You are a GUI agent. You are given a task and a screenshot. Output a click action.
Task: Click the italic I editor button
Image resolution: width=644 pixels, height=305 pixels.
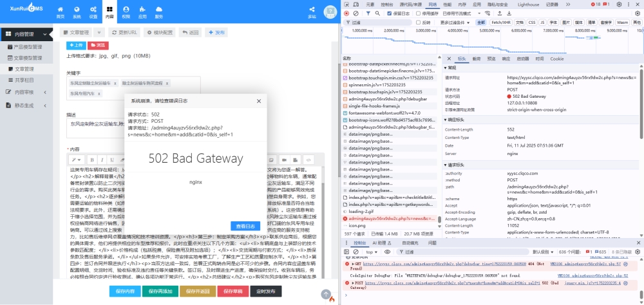coord(102,160)
